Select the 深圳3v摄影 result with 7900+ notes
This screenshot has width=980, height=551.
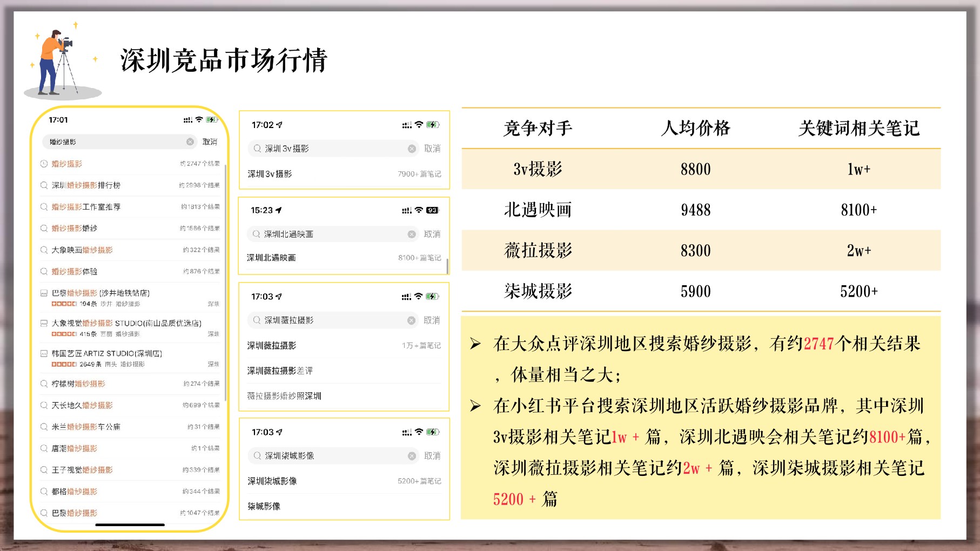coord(269,174)
